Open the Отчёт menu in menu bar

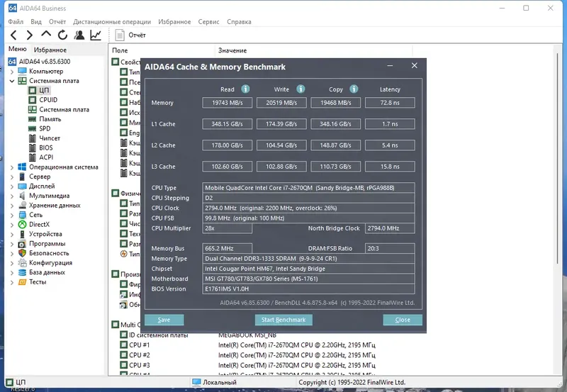(x=57, y=22)
